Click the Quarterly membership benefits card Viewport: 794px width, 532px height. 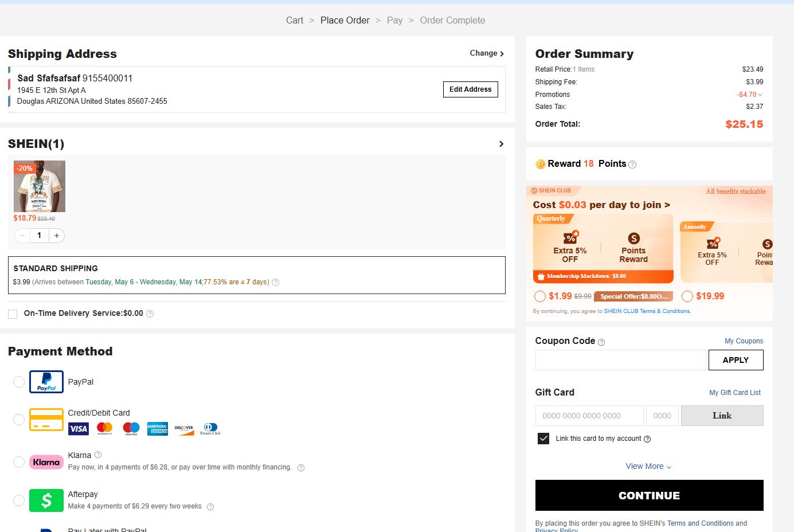[x=603, y=248]
